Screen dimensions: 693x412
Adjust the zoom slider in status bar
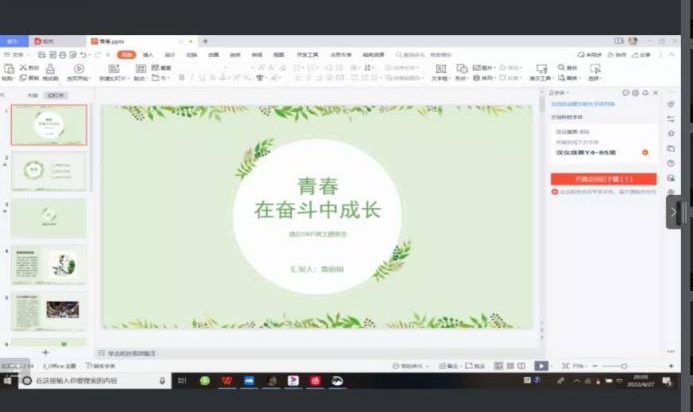point(620,367)
